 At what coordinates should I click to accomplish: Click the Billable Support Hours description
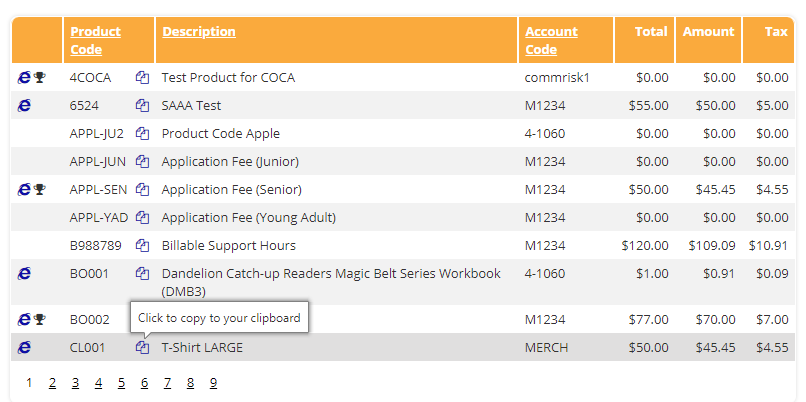[x=228, y=246]
